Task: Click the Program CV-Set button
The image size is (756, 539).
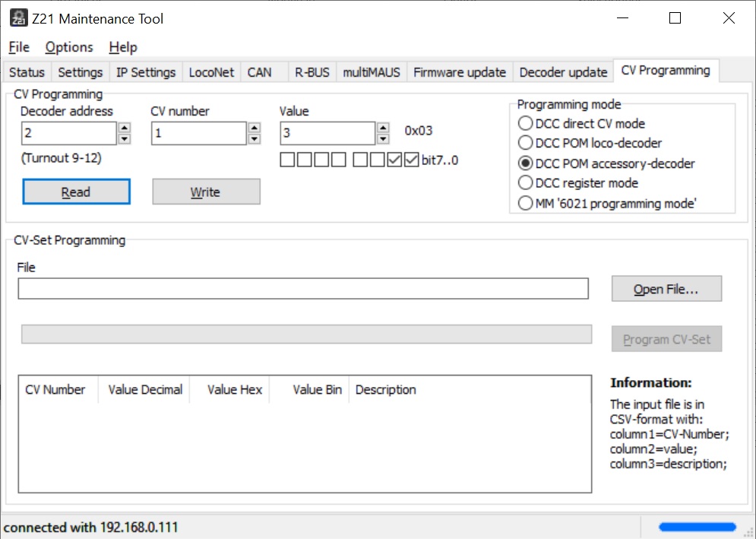Action: pos(666,339)
